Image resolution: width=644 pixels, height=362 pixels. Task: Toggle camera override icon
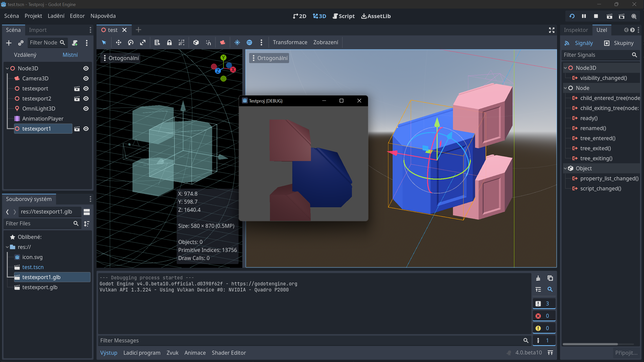point(222,42)
